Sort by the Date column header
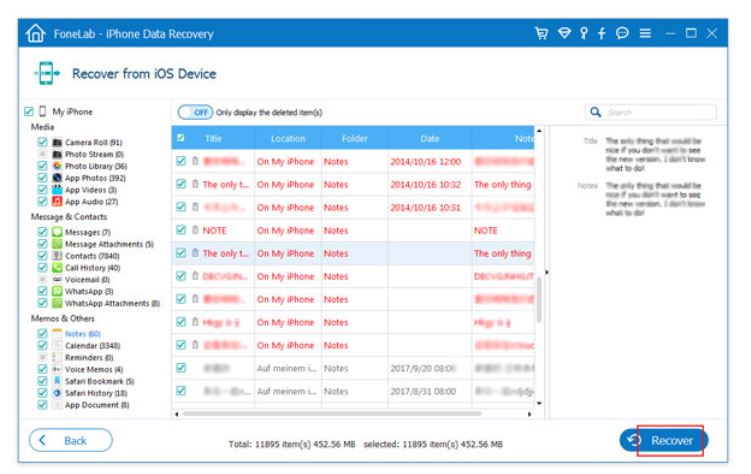 pyautogui.click(x=430, y=138)
